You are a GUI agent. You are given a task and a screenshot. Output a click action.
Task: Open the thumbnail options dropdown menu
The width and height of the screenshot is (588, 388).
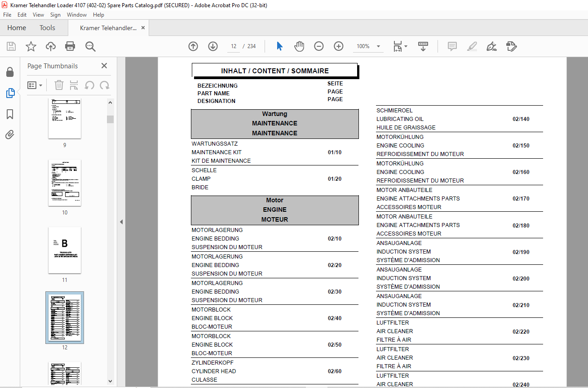[x=35, y=85]
